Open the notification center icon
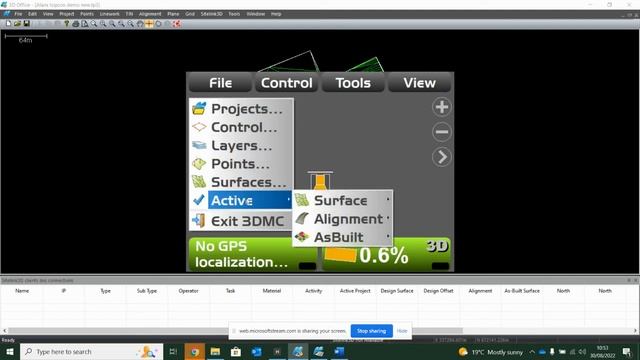Viewport: 640px width, 360px height. (x=627, y=351)
